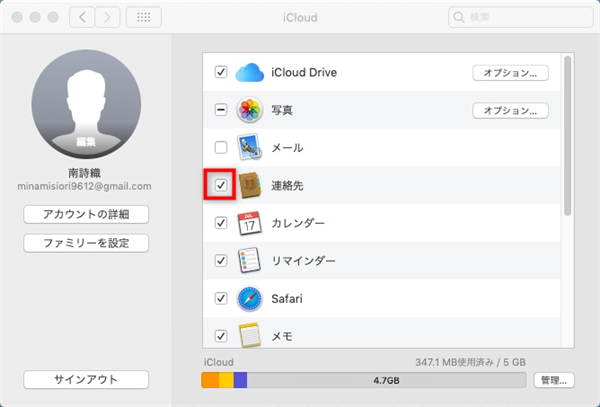The image size is (600, 407).
Task: Click the 南詩織 account name
Action: coord(85,173)
